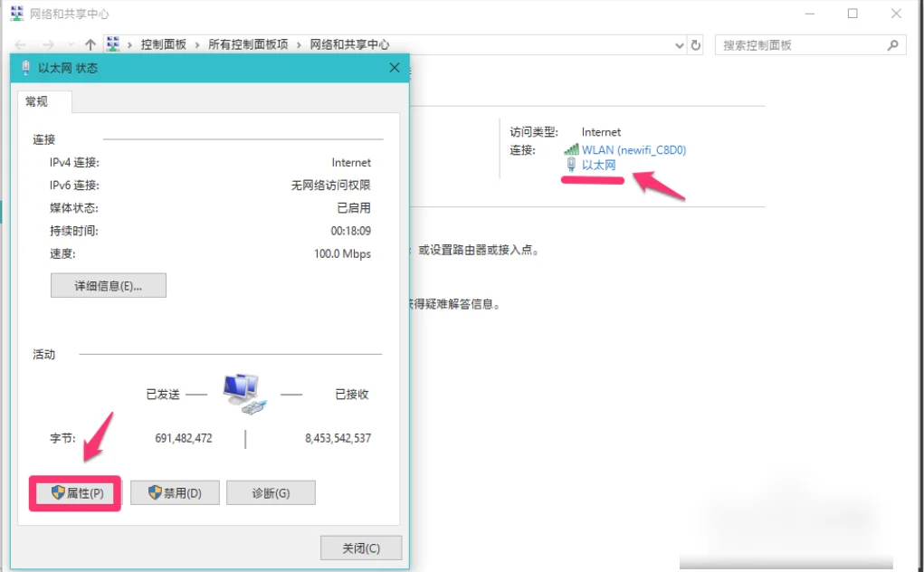Focus the 搜索控制面板 search field

[x=801, y=44]
